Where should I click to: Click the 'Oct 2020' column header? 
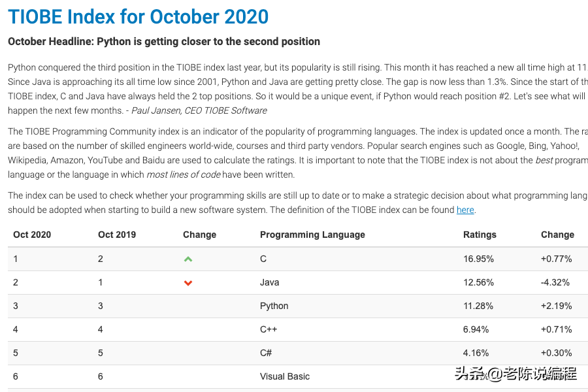coord(32,235)
